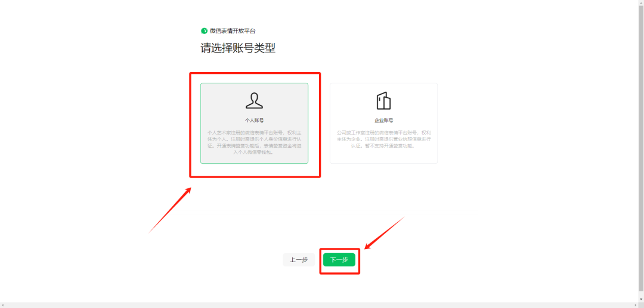This screenshot has width=644, height=308.
Task: Click the vertical scrollbar track
Action: click(x=640, y=151)
